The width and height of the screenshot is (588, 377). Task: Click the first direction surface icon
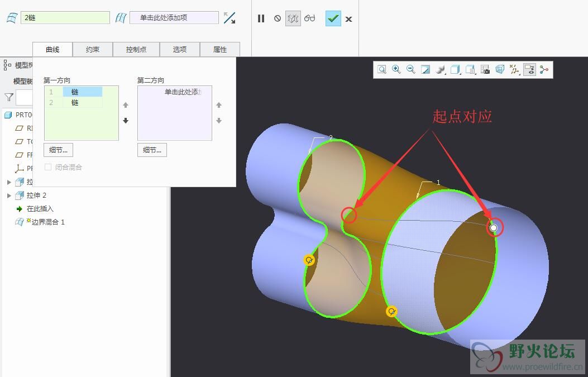(12, 18)
